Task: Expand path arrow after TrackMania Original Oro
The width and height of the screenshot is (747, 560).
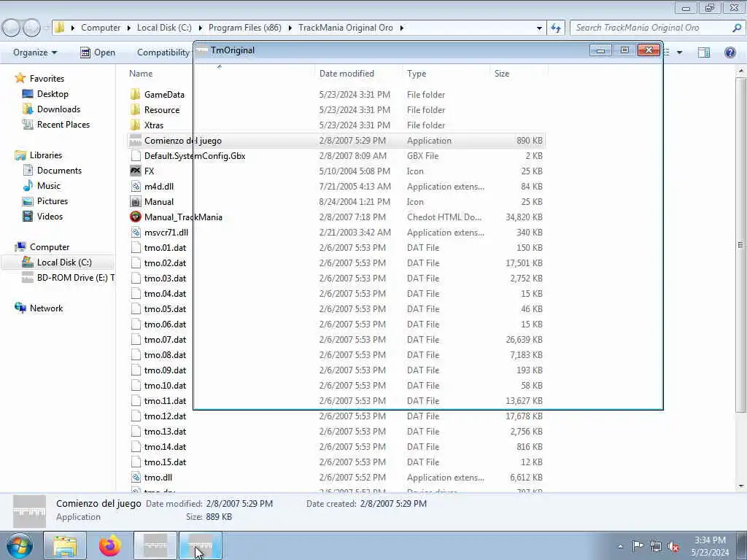Action: (x=402, y=28)
